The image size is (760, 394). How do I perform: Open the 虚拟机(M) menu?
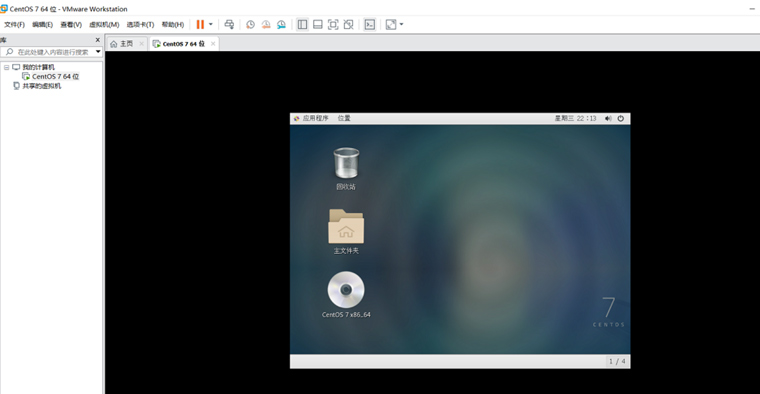[x=104, y=24]
